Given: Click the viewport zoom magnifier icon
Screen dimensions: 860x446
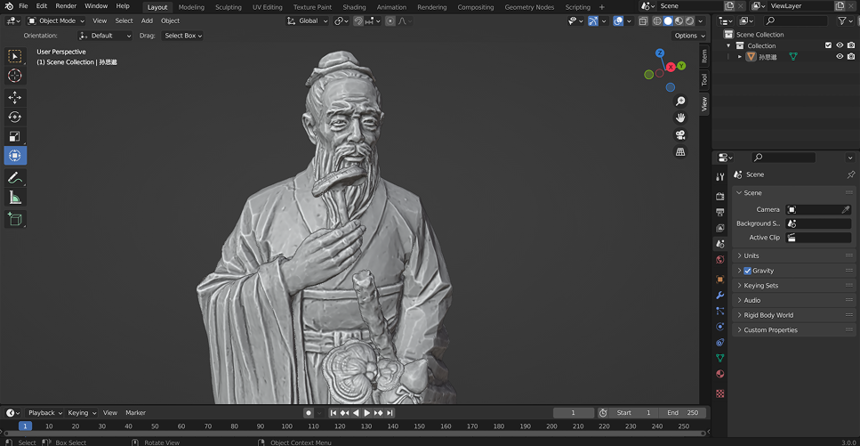Looking at the screenshot, I should click(681, 101).
